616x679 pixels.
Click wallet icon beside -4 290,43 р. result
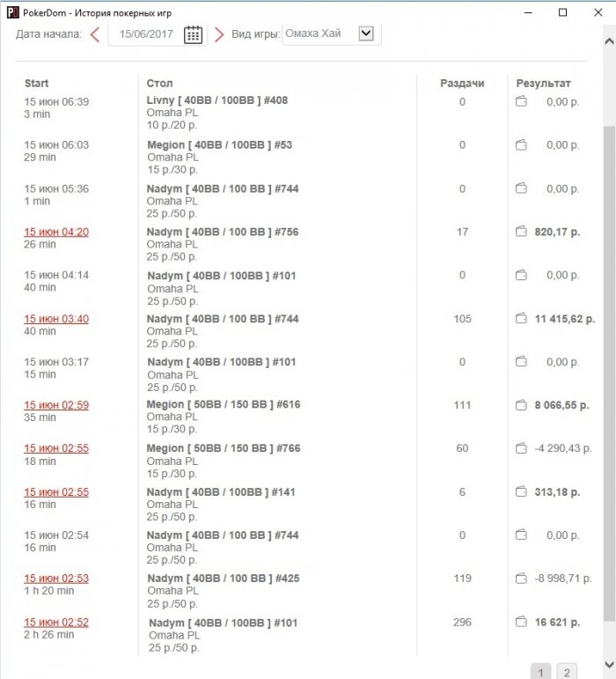click(x=521, y=448)
